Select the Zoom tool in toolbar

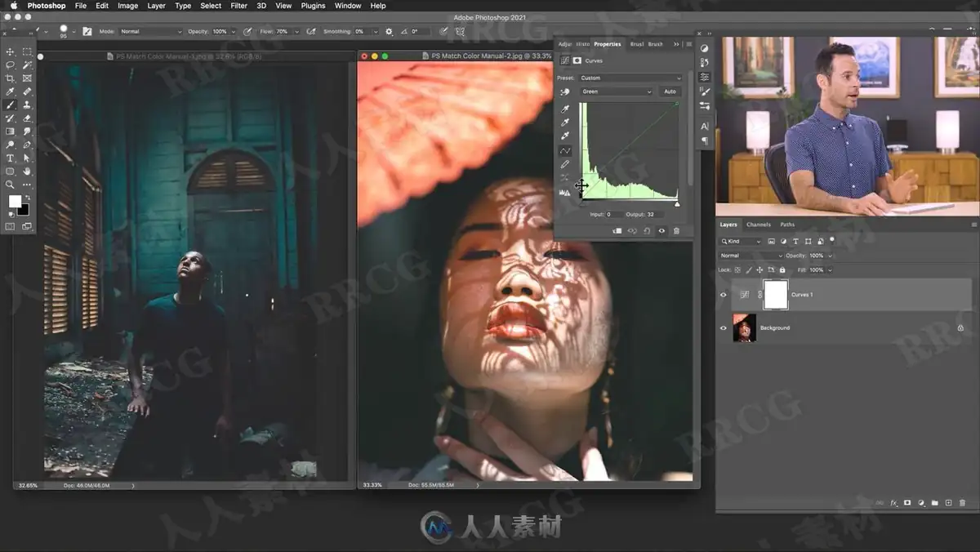(11, 185)
